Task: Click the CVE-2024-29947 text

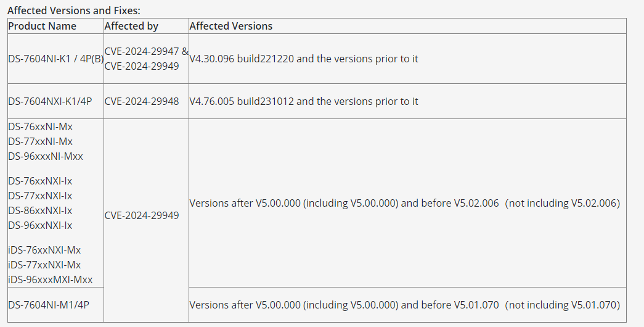Action: [x=142, y=51]
